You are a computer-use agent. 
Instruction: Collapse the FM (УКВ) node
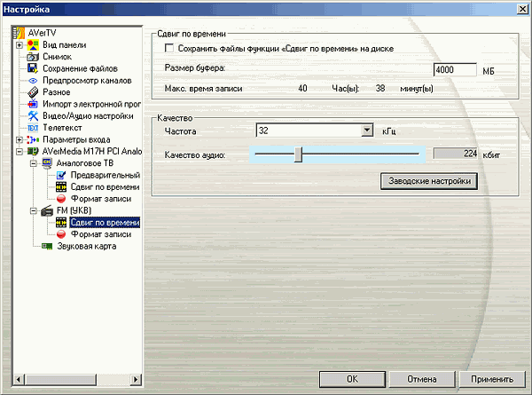pos(34,210)
